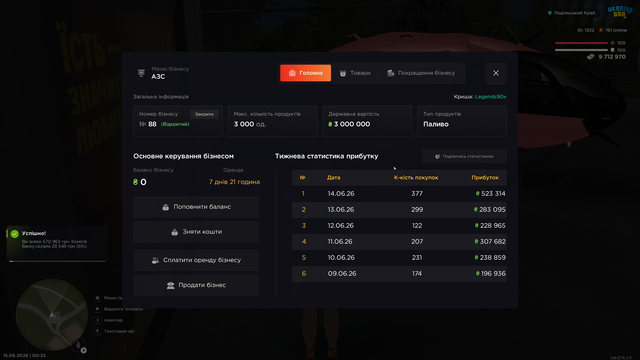
Task: Select the 09.06.26 statistics row date
Action: (x=342, y=273)
